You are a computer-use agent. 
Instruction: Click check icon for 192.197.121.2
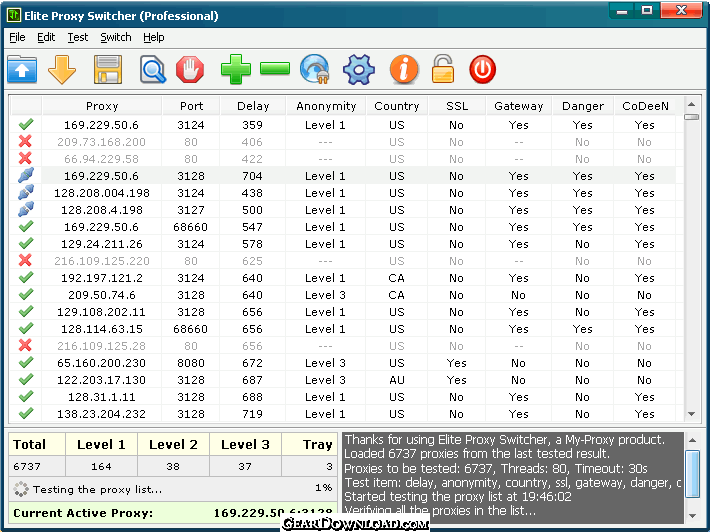tap(26, 277)
